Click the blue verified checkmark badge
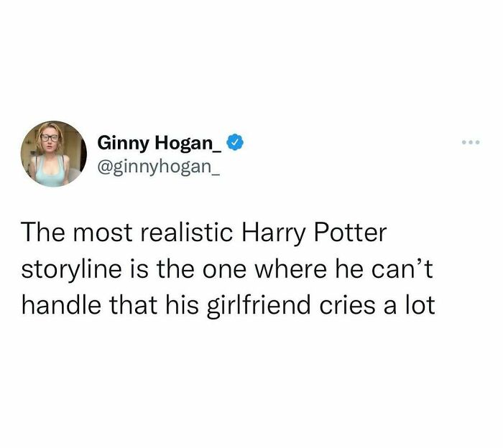 (x=235, y=142)
